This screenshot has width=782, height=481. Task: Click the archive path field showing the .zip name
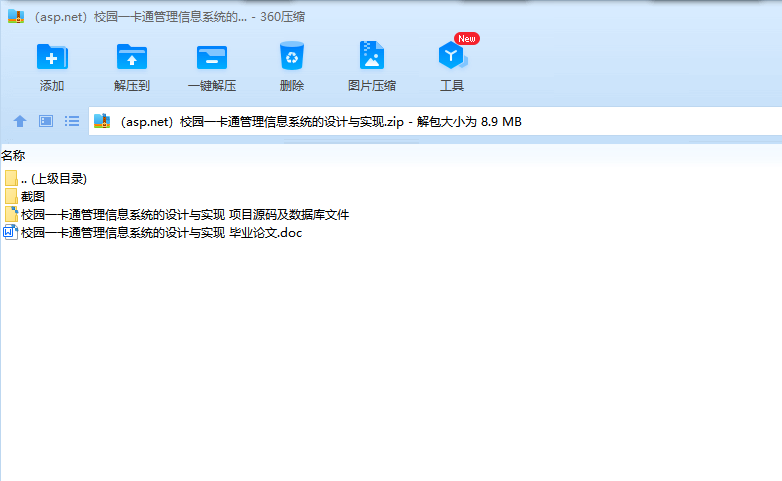click(435, 121)
